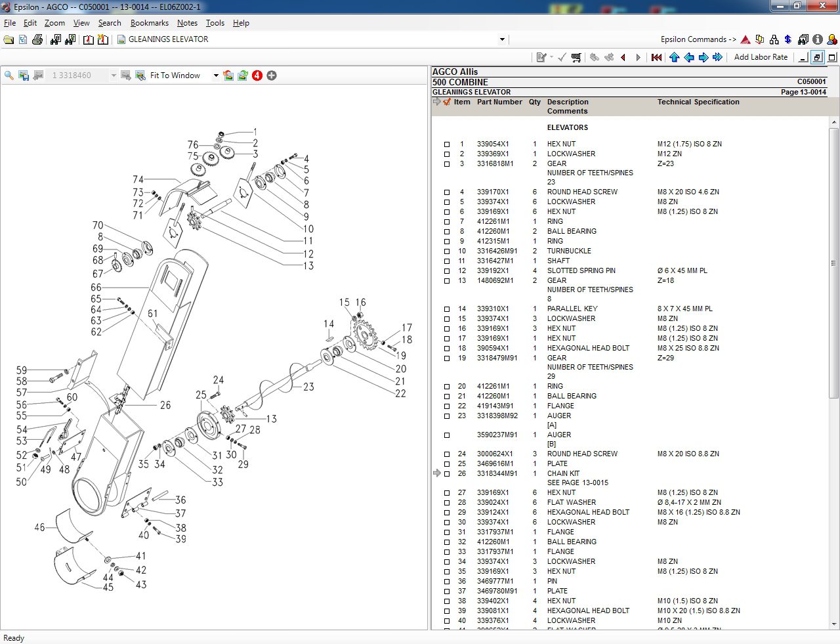Viewport: 840px width, 644px height.
Task: Open the Zoom menu
Action: pyautogui.click(x=54, y=23)
